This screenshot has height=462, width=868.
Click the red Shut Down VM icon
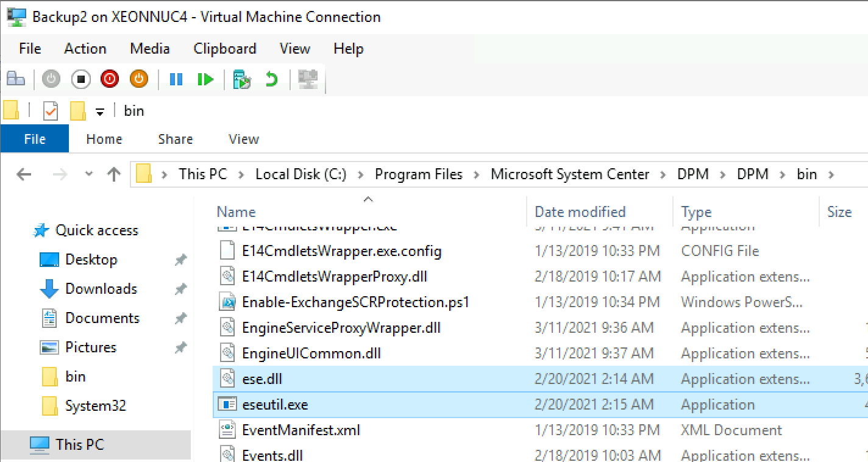pos(110,79)
